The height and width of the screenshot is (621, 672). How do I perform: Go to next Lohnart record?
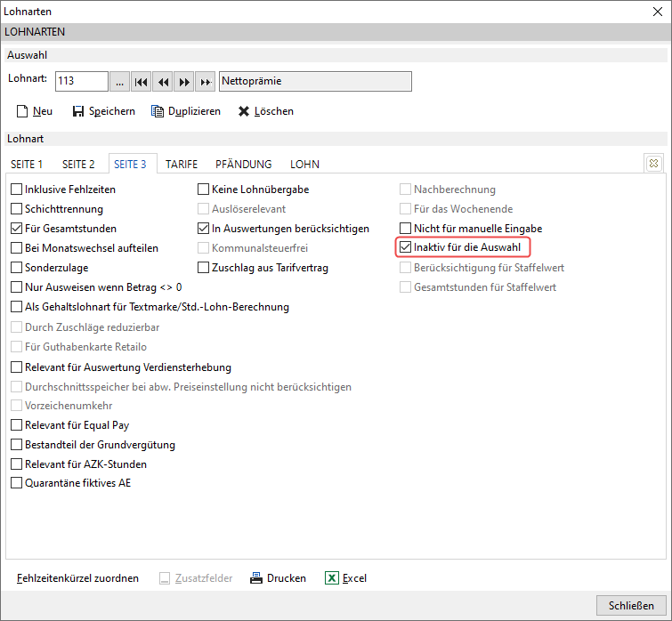184,81
